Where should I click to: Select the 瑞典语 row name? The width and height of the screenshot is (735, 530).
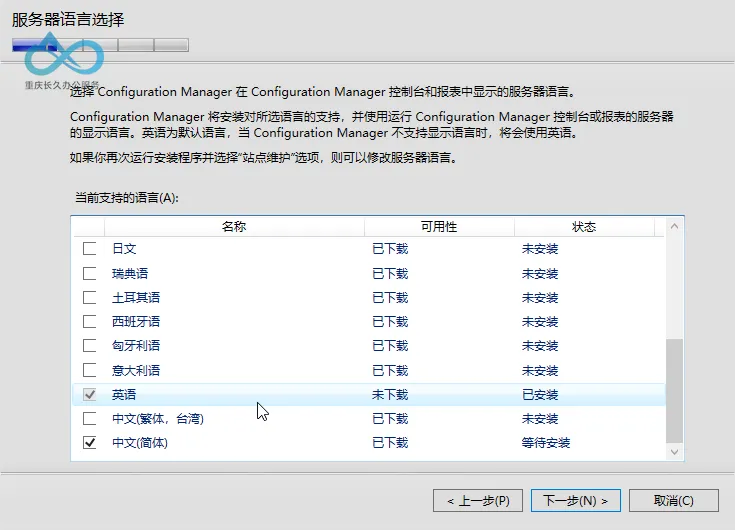(130, 273)
